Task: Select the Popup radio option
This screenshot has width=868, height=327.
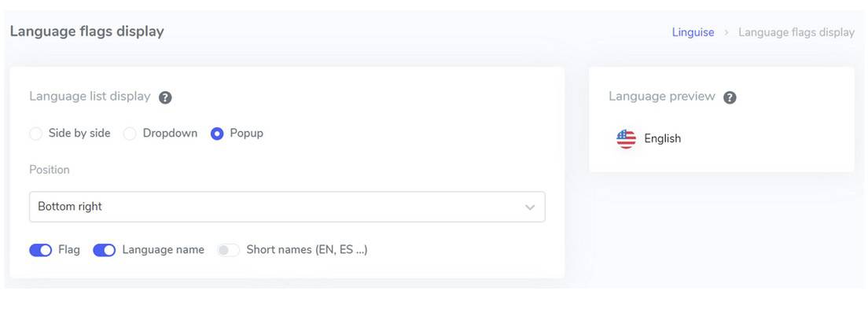Action: (217, 134)
